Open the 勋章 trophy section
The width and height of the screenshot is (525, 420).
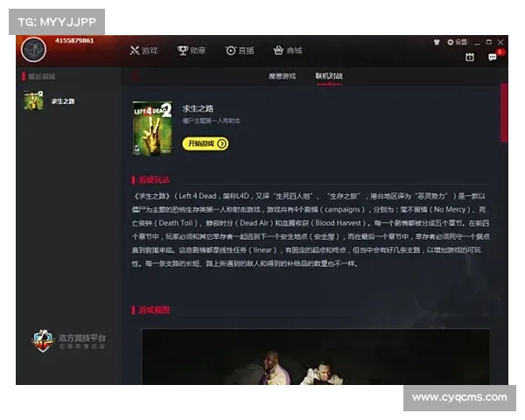point(191,51)
